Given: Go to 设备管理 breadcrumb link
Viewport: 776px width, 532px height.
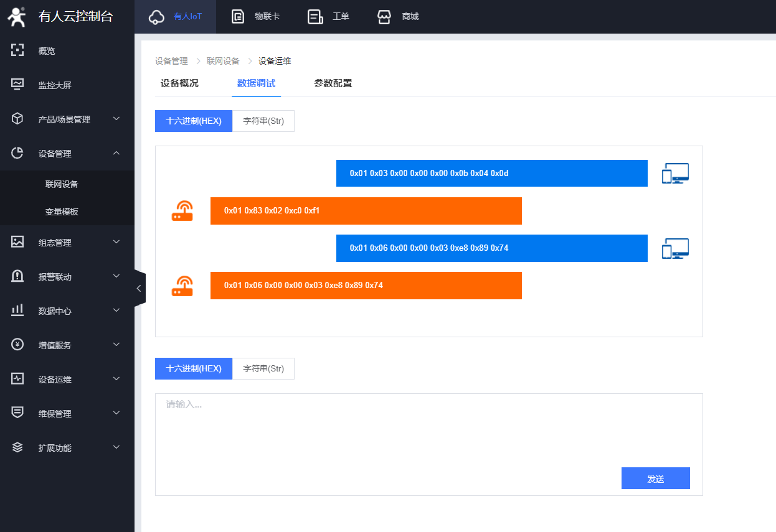Looking at the screenshot, I should click(x=171, y=61).
